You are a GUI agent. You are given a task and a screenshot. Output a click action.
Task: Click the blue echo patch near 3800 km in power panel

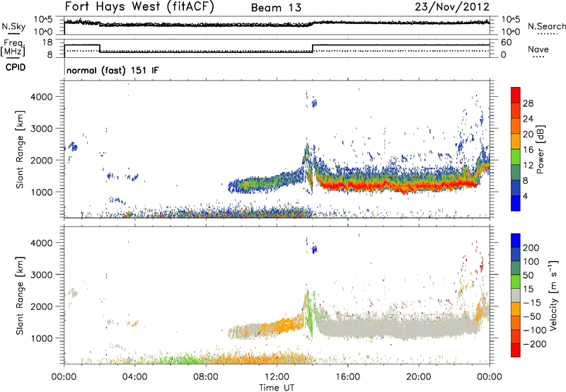[x=314, y=103]
